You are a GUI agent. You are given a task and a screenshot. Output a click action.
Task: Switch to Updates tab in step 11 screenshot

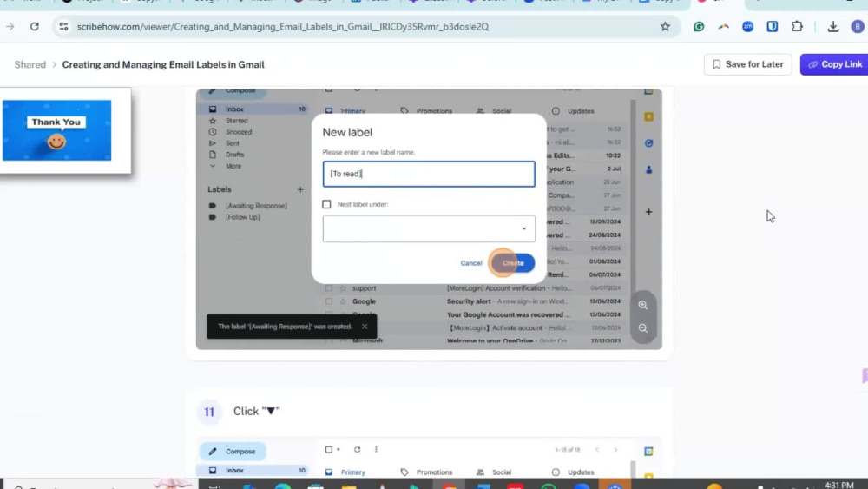(x=581, y=472)
